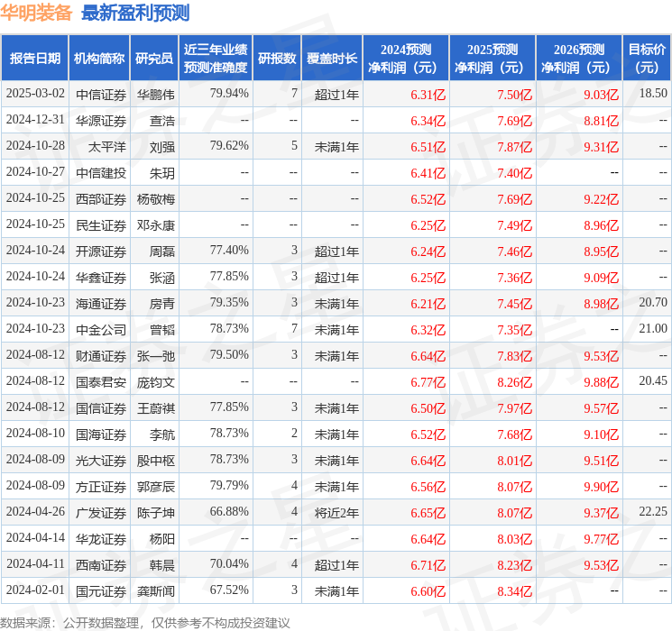Click the 研报数 column header
The image size is (672, 631).
pyautogui.click(x=277, y=58)
